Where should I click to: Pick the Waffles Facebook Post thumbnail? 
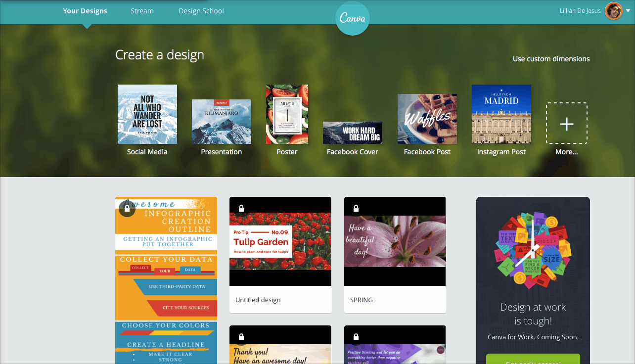(x=427, y=119)
